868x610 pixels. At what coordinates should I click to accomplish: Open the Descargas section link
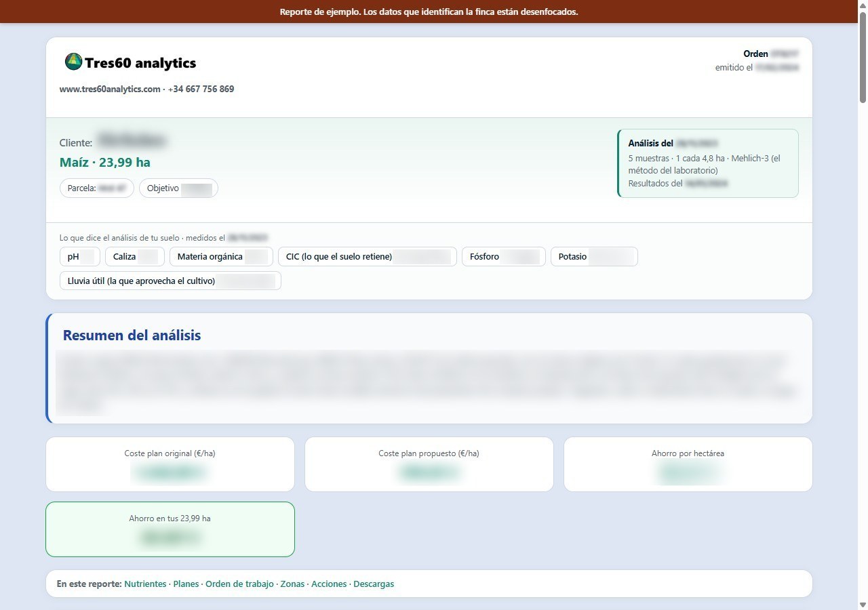coord(374,584)
